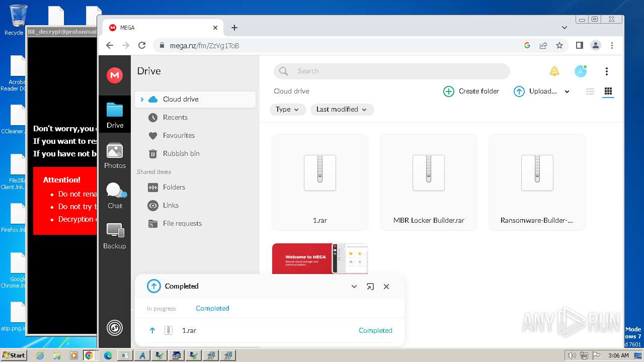The image size is (644, 362).
Task: Select Cloud drive in the tree
Action: 195,99
